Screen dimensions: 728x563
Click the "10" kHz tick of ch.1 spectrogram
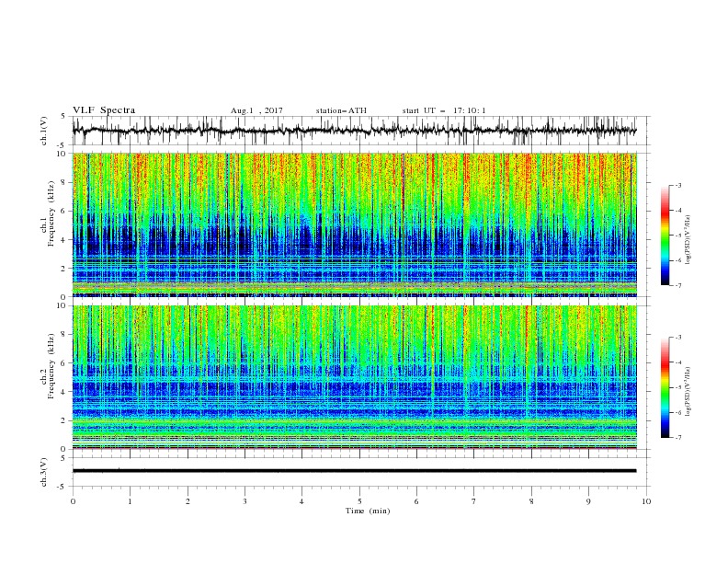tap(63, 154)
